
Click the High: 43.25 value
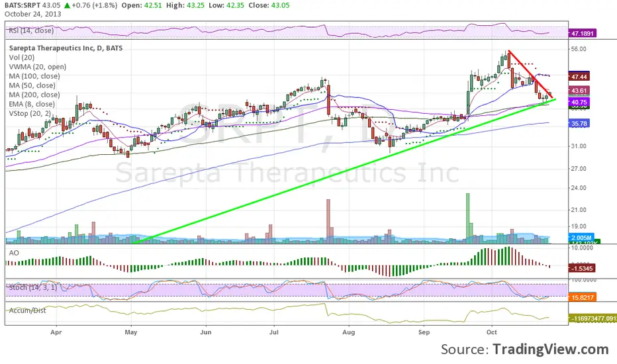point(185,5)
